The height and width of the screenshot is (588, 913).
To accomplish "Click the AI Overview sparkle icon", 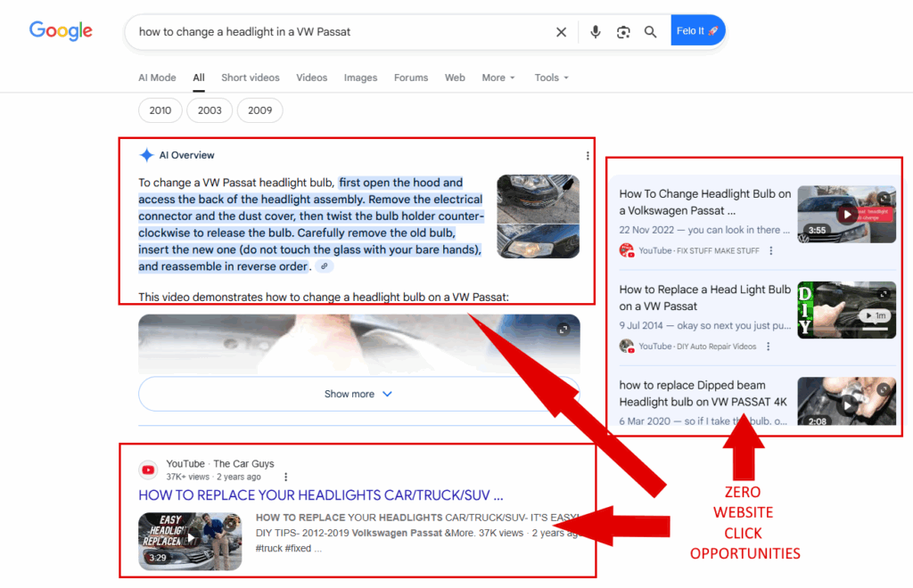I will click(145, 154).
